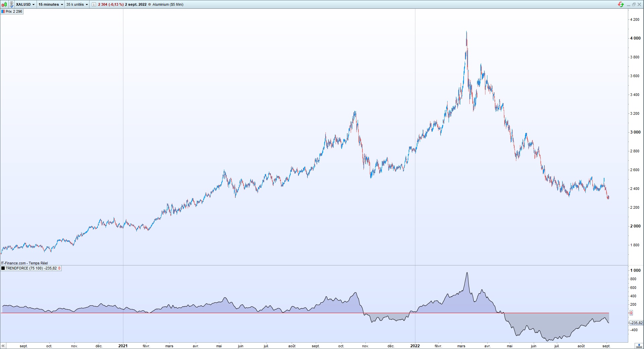Click the Prix color swatch
The image size is (644, 349).
pyautogui.click(x=3, y=11)
